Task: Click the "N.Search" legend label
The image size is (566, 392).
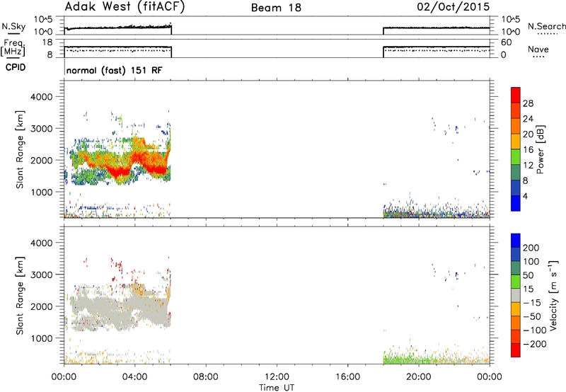Action: (546, 26)
